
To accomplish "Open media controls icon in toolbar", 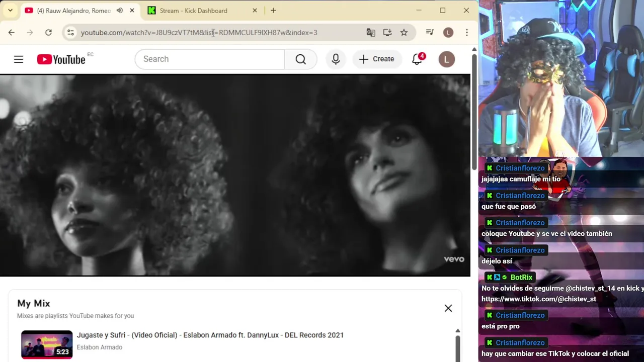I will tap(430, 33).
